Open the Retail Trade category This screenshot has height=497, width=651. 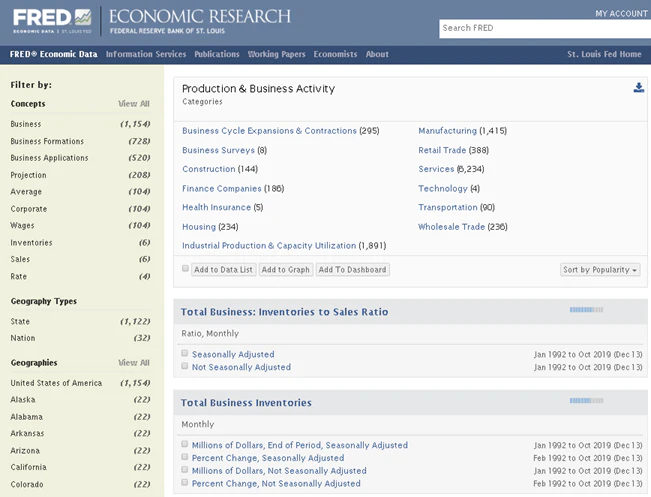[x=442, y=150]
